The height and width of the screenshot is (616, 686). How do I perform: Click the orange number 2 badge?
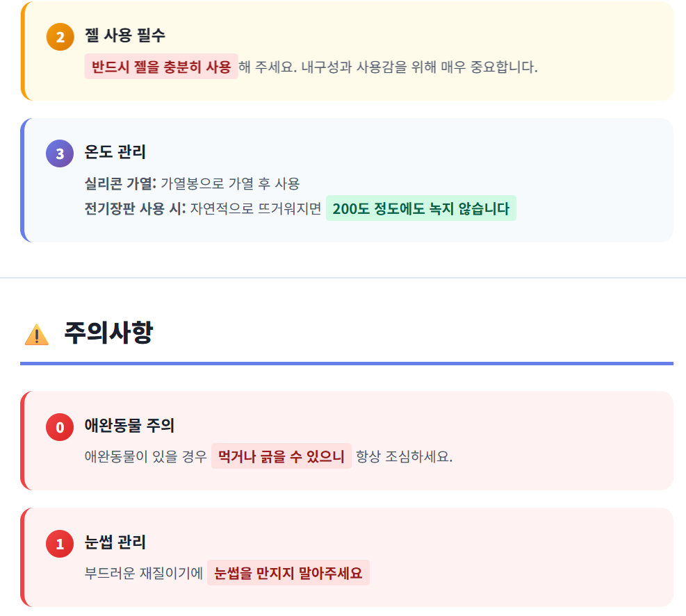pos(60,37)
